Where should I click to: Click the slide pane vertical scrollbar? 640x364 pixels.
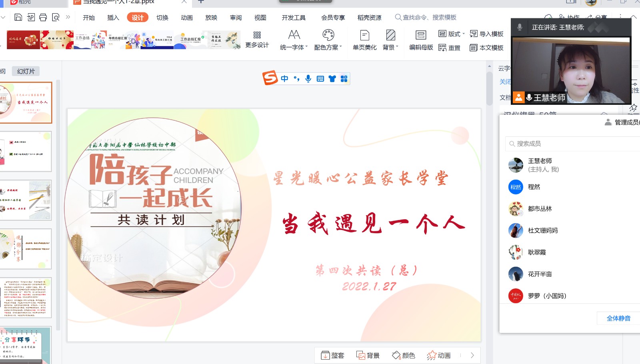pyautogui.click(x=489, y=88)
